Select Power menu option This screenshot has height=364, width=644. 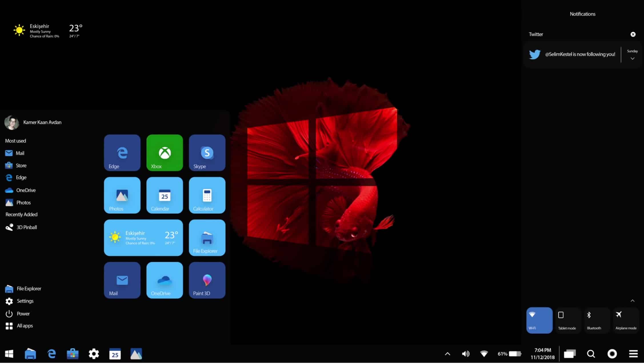tap(23, 313)
